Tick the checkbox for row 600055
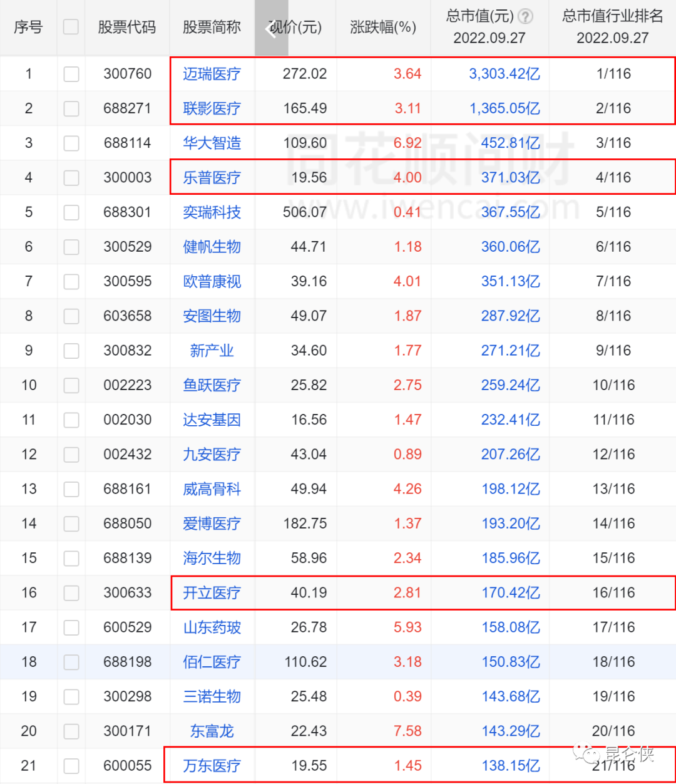This screenshot has height=784, width=676. tap(71, 766)
